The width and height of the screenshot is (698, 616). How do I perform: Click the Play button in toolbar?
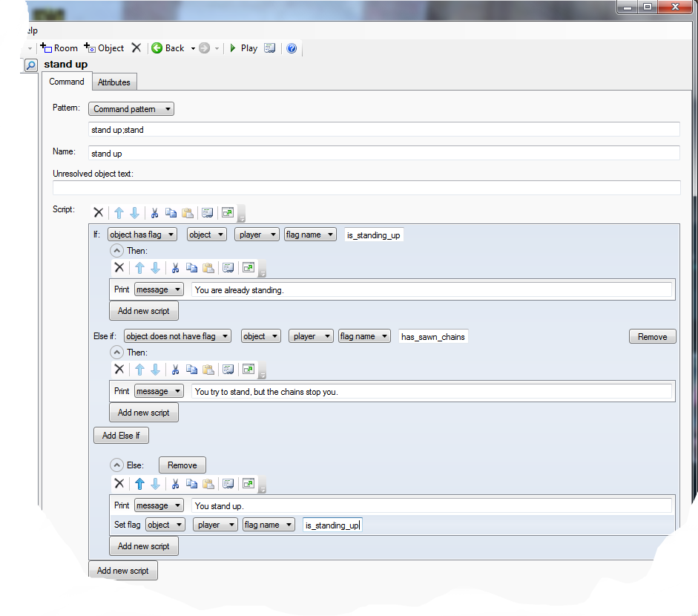[x=243, y=48]
